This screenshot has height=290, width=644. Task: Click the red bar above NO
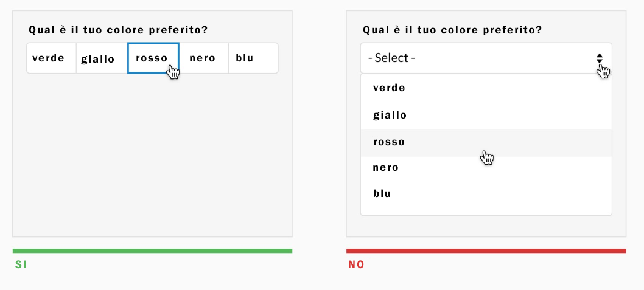486,250
